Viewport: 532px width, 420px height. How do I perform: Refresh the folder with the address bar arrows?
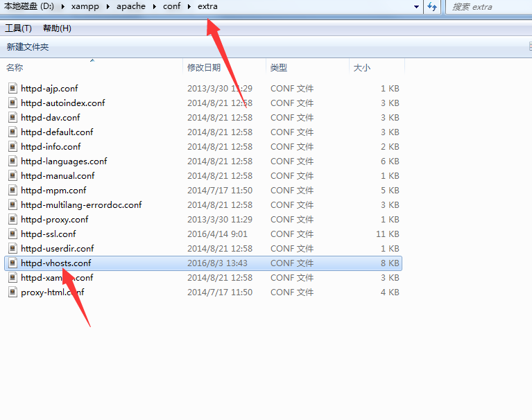pyautogui.click(x=432, y=7)
